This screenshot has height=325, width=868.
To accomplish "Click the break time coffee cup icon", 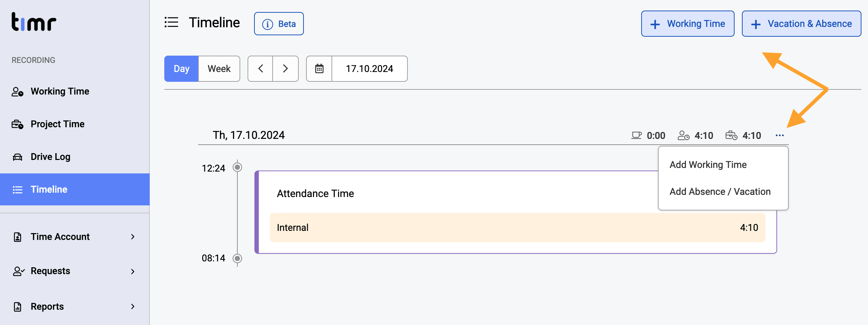I will click(636, 136).
